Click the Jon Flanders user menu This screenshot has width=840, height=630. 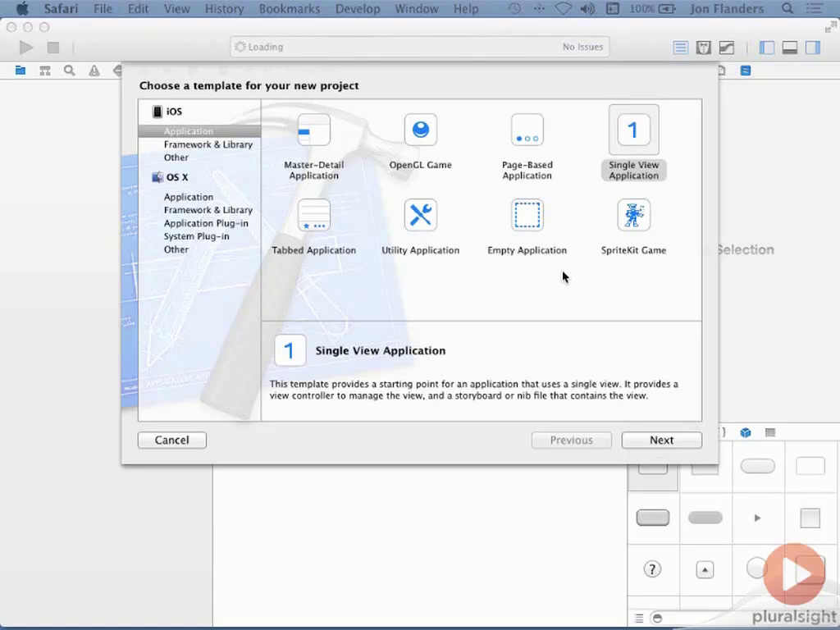[x=727, y=8]
